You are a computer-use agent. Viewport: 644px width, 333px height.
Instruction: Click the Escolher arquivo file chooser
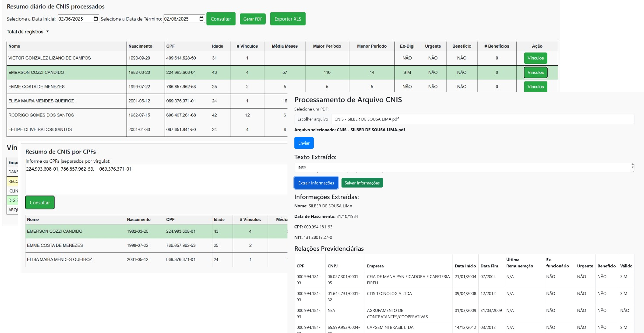tap(312, 119)
